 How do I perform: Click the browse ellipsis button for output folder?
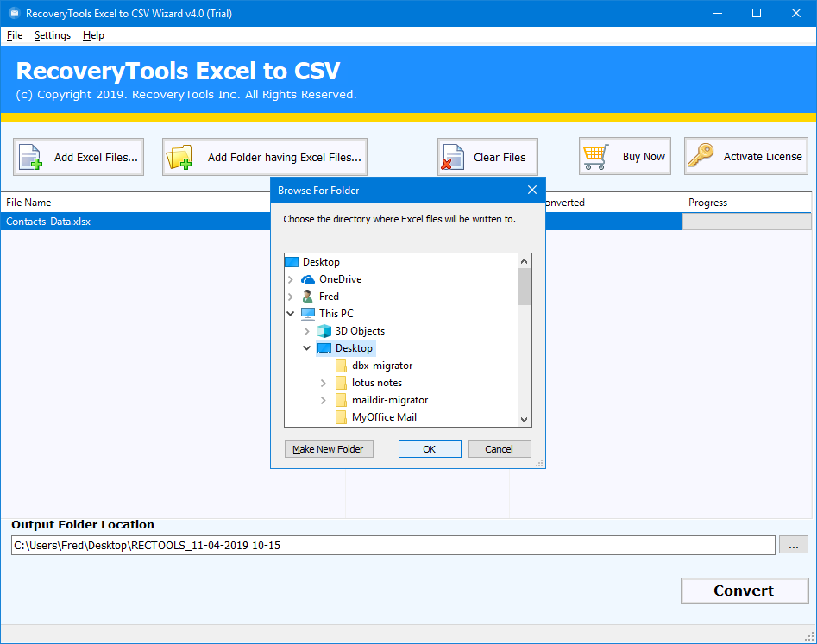coord(794,545)
